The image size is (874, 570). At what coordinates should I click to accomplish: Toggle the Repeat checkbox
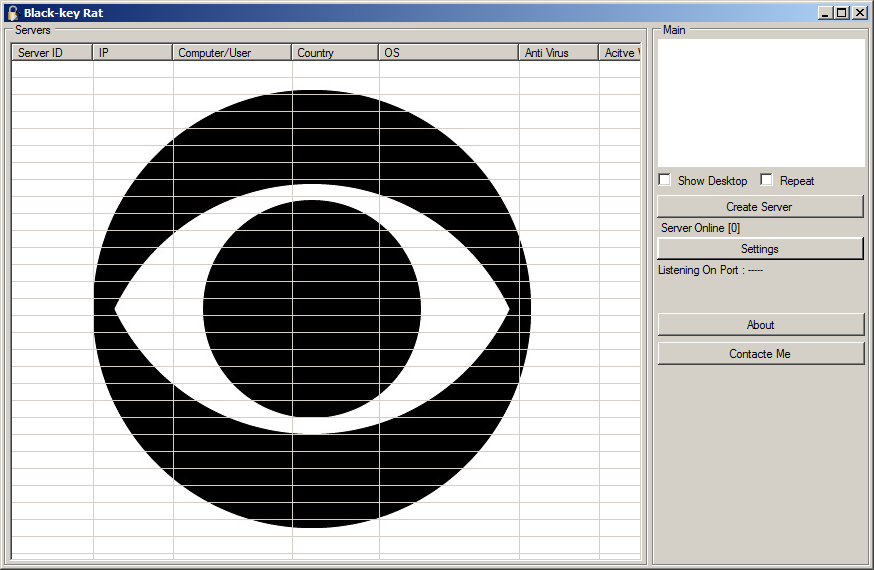[x=767, y=180]
